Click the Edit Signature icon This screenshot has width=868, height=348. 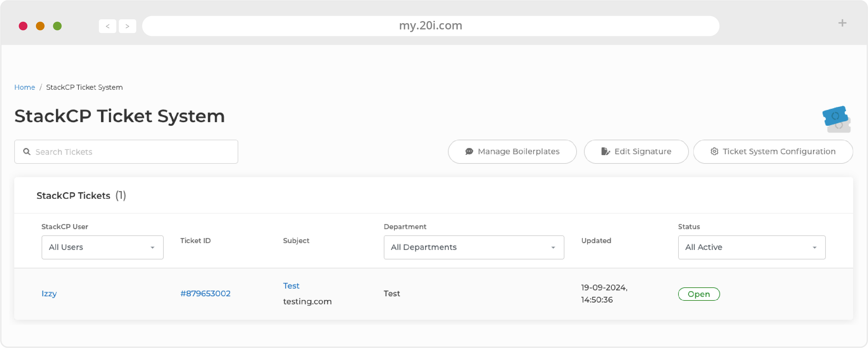pyautogui.click(x=605, y=151)
